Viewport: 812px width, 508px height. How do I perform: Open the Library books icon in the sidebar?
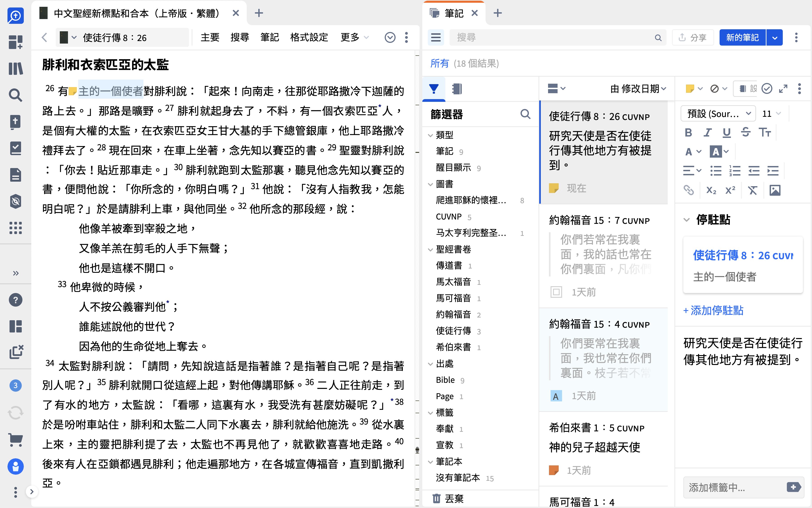[x=15, y=68]
